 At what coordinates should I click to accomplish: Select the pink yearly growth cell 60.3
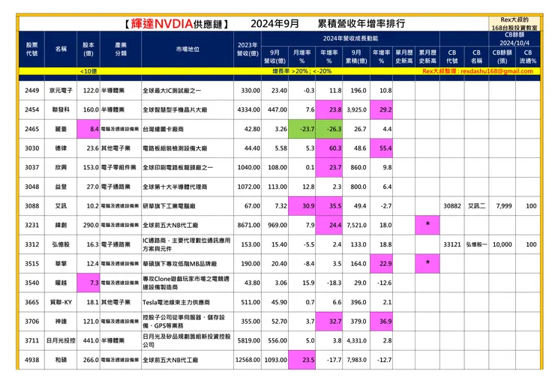pos(329,148)
